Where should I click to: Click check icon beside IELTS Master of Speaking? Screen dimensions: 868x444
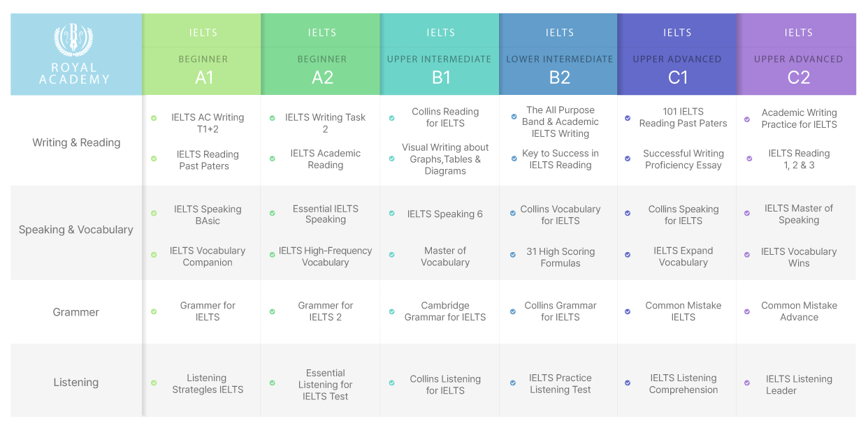pyautogui.click(x=747, y=214)
